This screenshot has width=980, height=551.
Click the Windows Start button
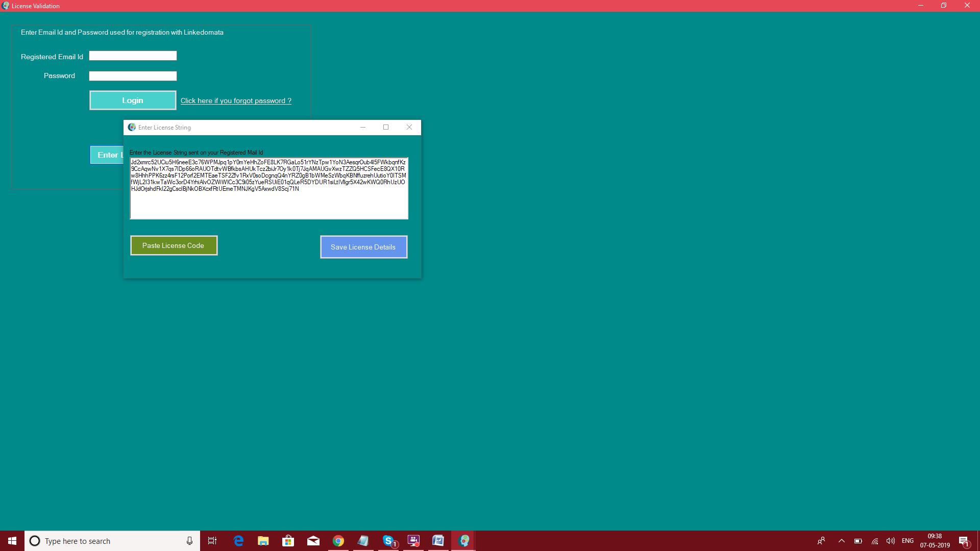11,541
